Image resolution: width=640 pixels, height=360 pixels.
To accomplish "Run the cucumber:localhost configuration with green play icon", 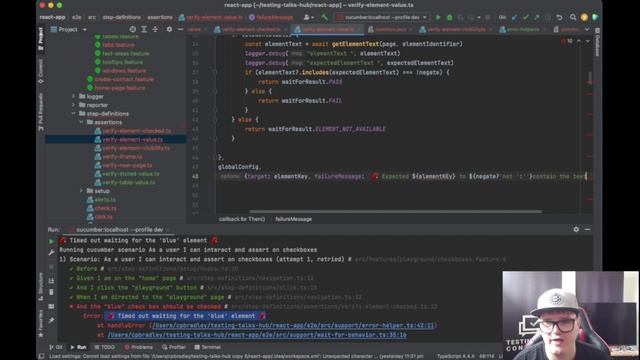I will point(438,18).
